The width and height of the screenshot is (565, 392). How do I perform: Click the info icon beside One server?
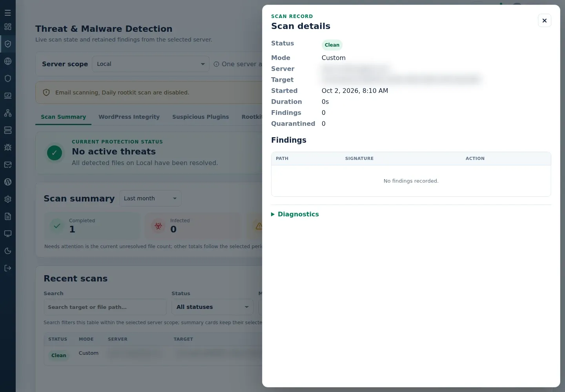[x=216, y=64]
